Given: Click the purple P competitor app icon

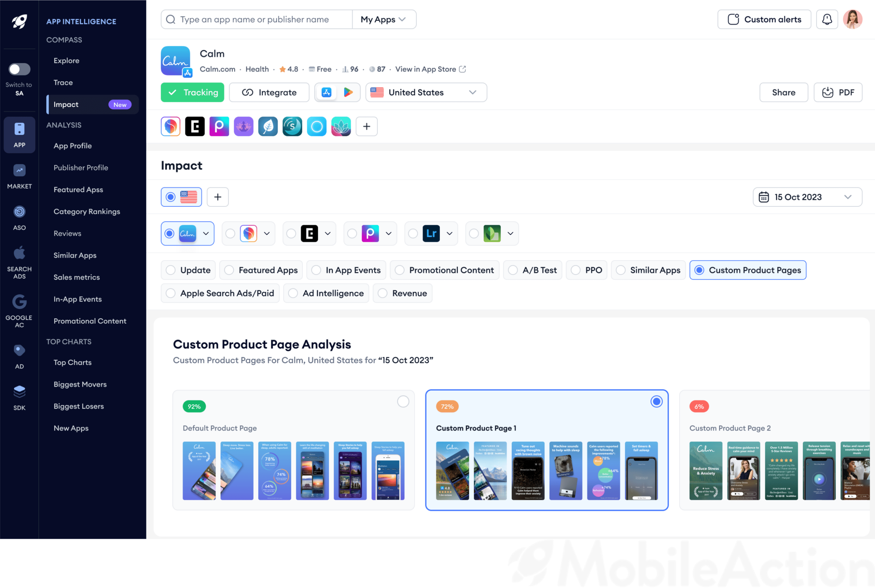Looking at the screenshot, I should coord(219,126).
